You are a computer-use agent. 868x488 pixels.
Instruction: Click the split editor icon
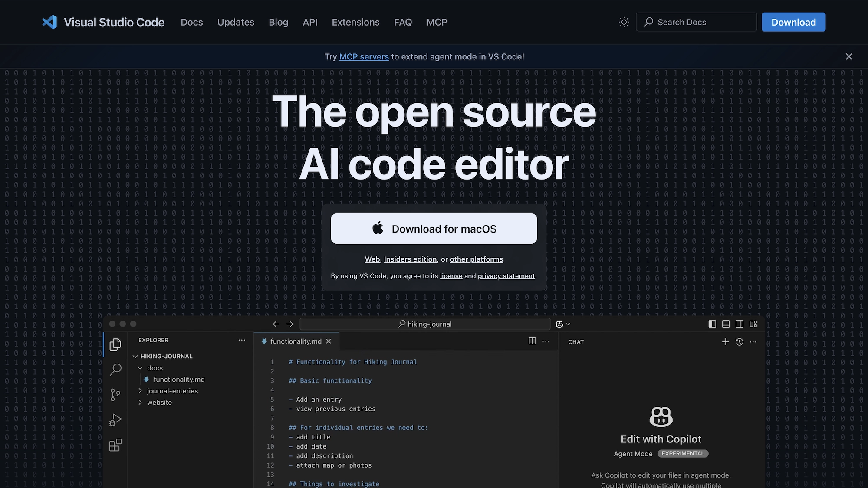(532, 341)
